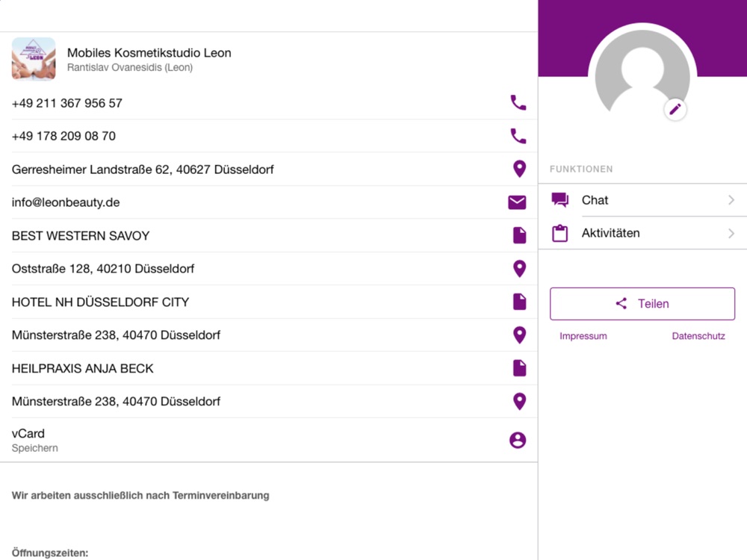The image size is (747, 560).
Task: Open map pin below HOTEL NH DÜSSELDORF CITY
Action: point(519,335)
